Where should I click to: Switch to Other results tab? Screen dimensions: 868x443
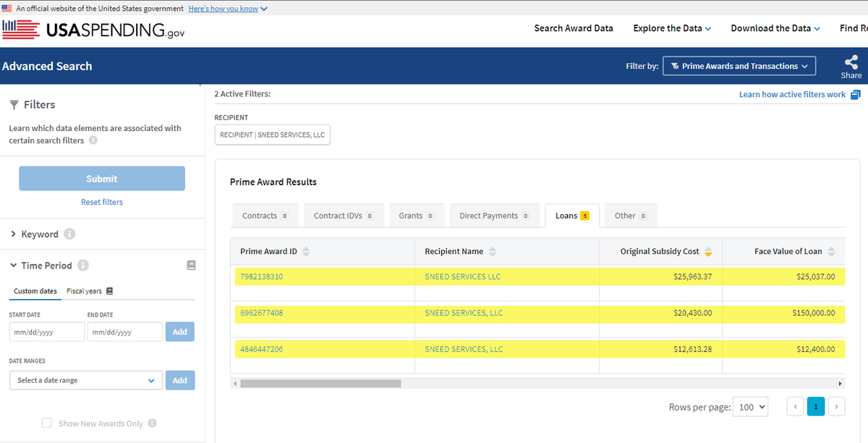(631, 216)
